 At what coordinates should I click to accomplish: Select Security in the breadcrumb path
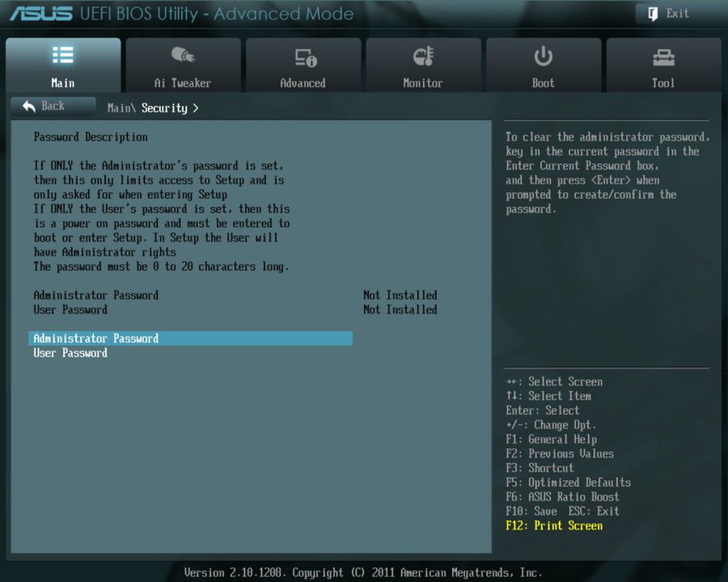(164, 108)
